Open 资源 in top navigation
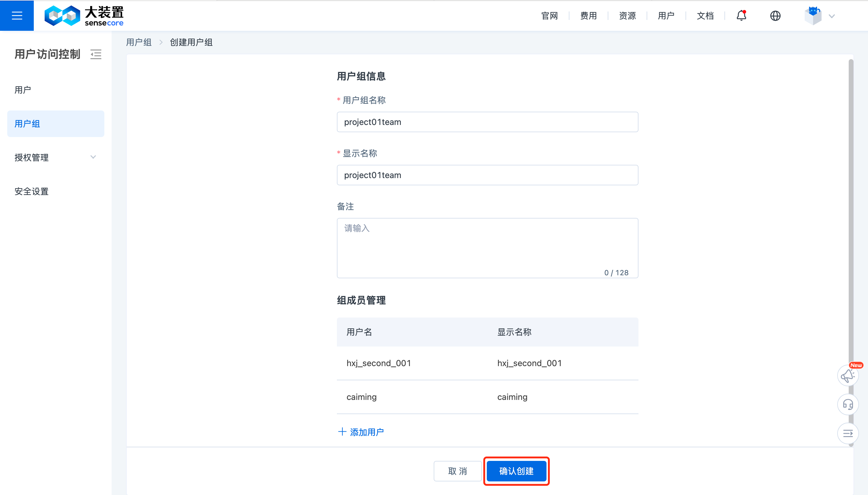The height and width of the screenshot is (495, 868). click(x=627, y=16)
